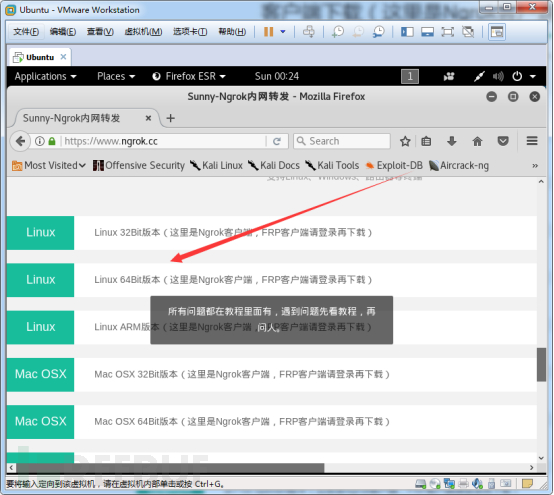Viewport: 554px width, 495px height.
Task: Show more bookmarks with the » chevron
Action: (535, 165)
